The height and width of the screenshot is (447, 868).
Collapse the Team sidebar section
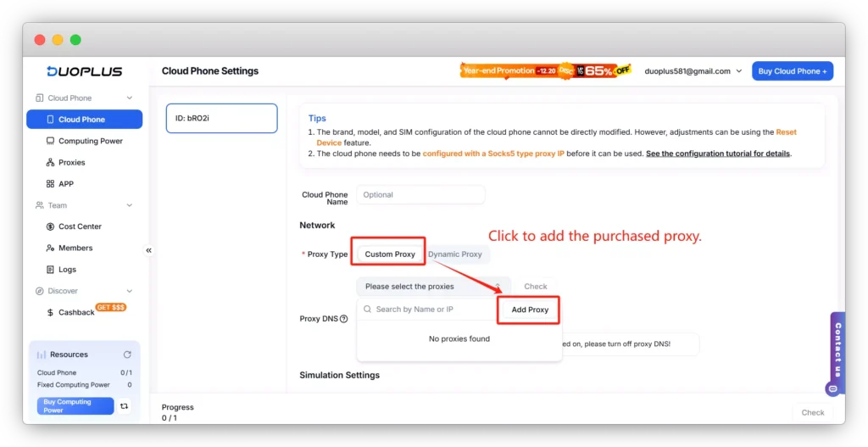click(129, 205)
